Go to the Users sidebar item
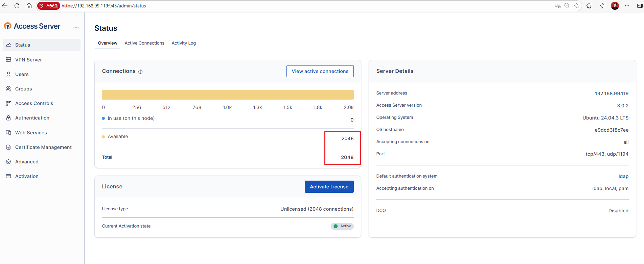The width and height of the screenshot is (644, 264). 22,74
